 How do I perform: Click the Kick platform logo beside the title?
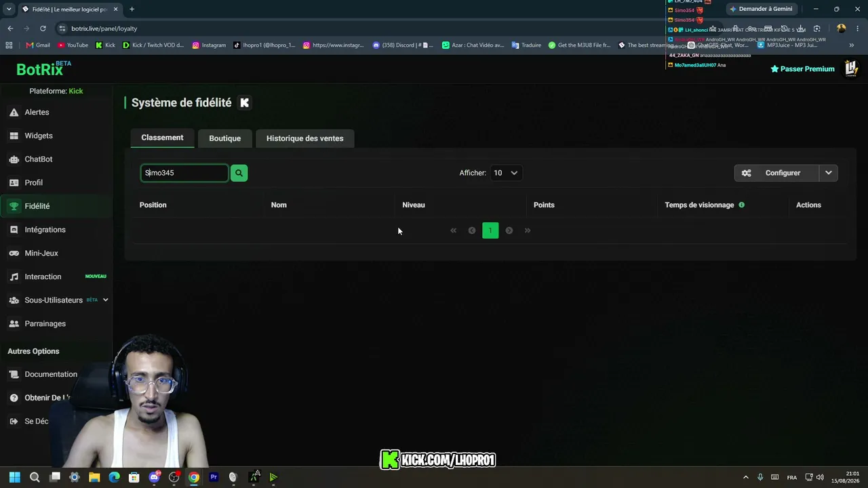(245, 102)
